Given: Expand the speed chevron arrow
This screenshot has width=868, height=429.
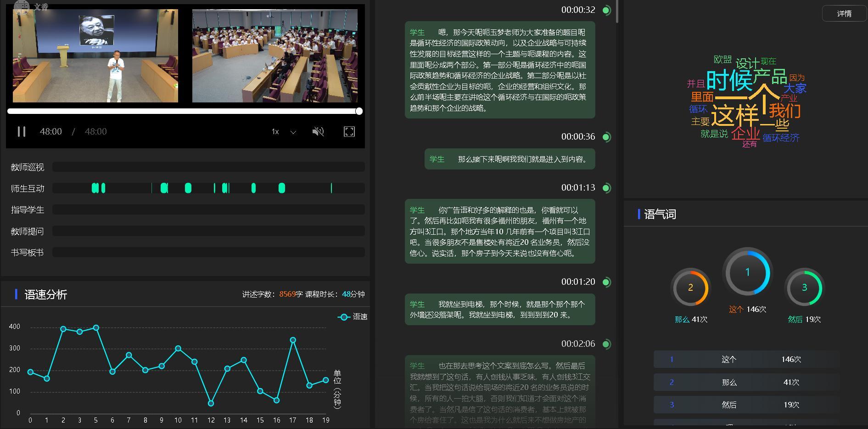Looking at the screenshot, I should coord(293,132).
